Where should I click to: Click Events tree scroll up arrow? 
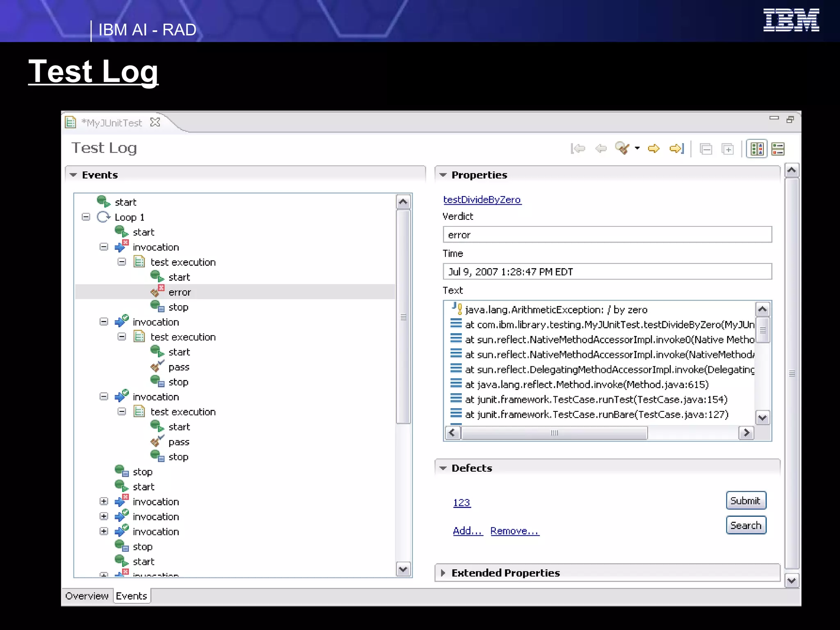tap(403, 202)
